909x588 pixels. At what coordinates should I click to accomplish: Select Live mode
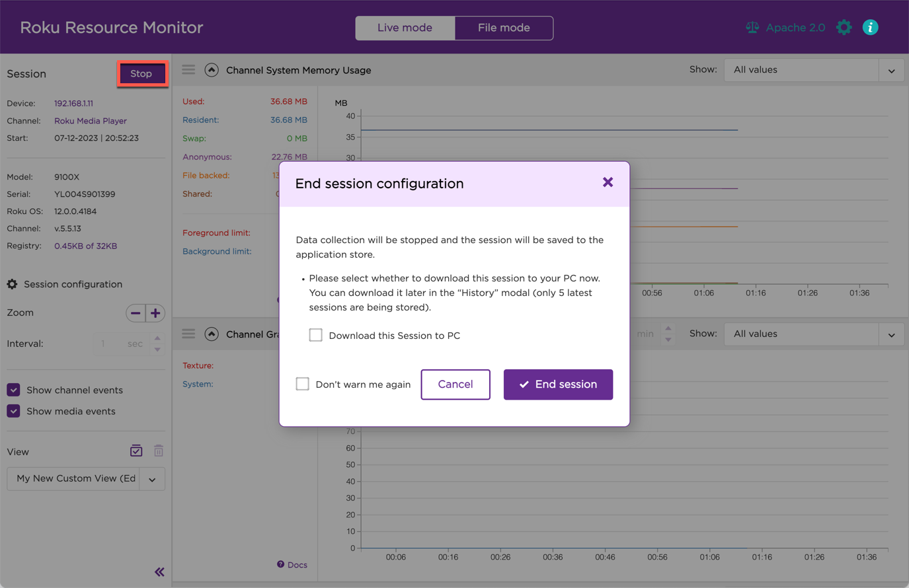tap(404, 28)
